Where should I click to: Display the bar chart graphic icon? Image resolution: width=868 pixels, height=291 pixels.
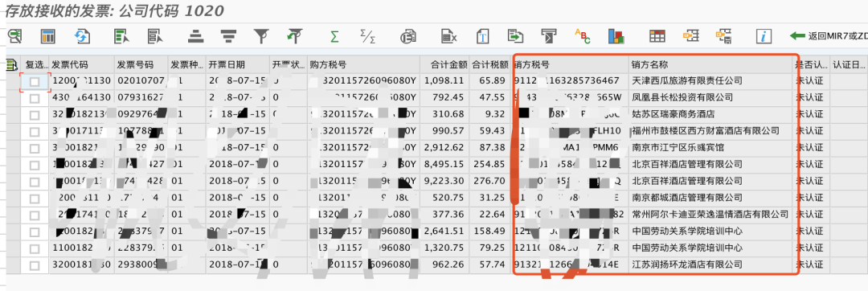coord(616,36)
